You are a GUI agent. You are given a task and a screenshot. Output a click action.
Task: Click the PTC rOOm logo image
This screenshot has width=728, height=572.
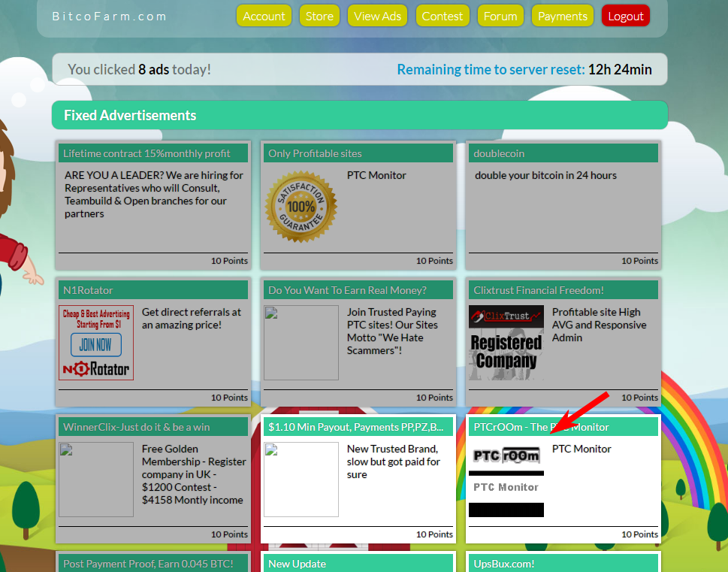coord(506,479)
